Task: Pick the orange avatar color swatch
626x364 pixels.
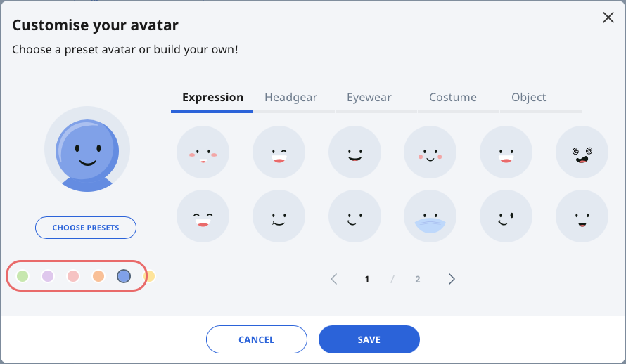Action: point(98,276)
